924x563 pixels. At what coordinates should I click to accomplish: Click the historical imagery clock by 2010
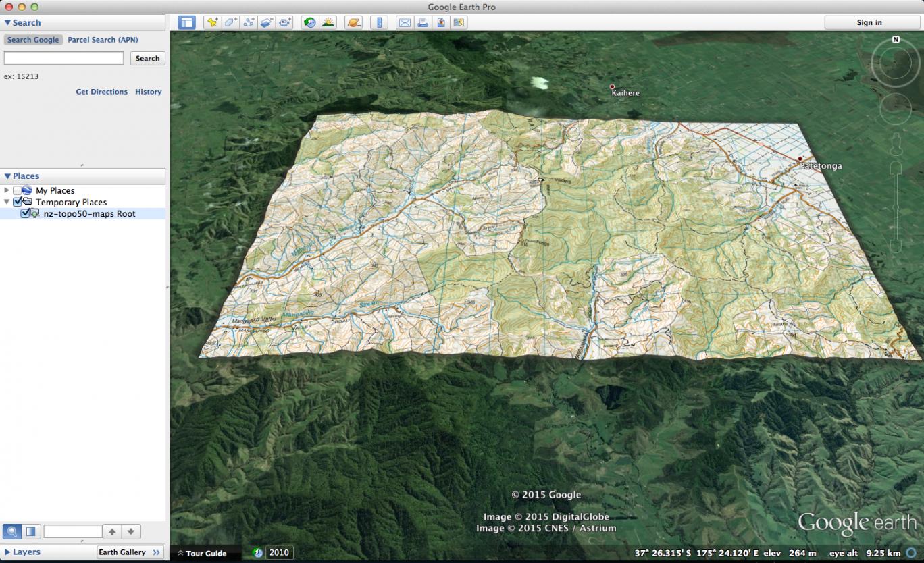tap(258, 553)
